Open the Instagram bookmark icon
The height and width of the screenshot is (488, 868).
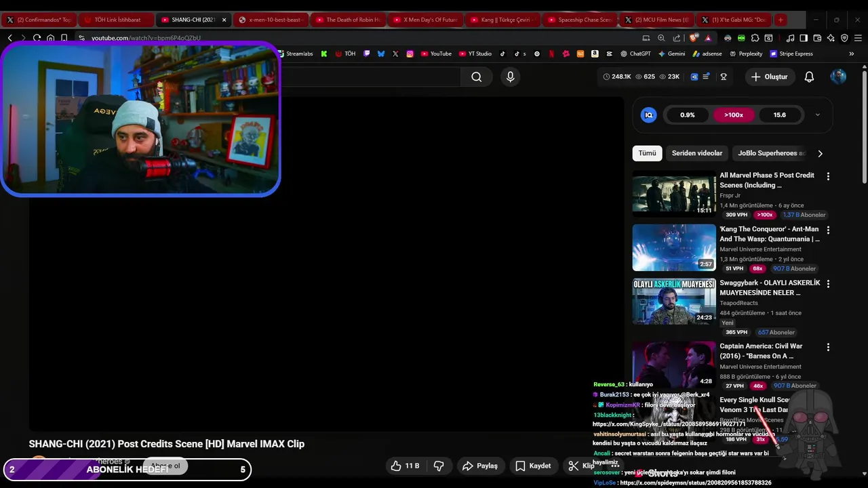point(410,54)
